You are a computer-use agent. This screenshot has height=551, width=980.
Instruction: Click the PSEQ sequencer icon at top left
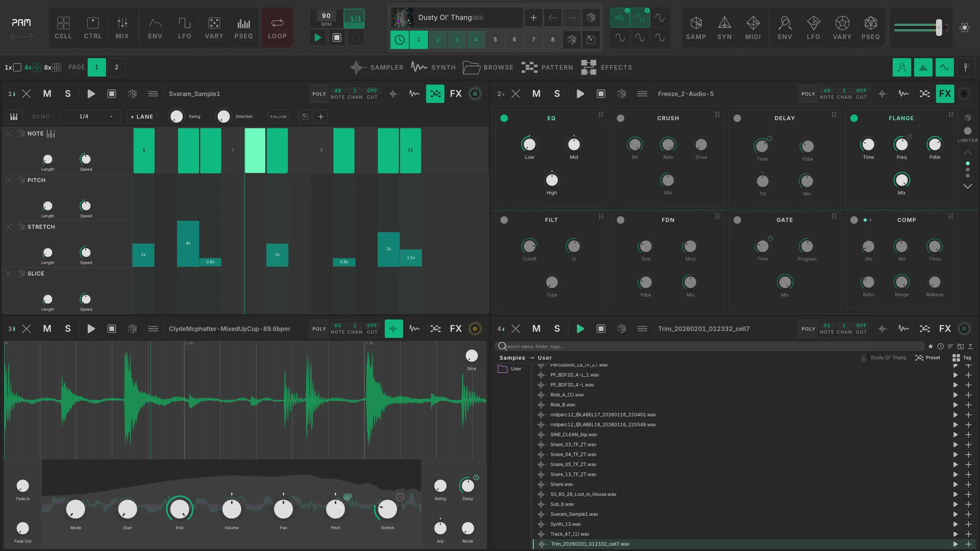(x=243, y=28)
